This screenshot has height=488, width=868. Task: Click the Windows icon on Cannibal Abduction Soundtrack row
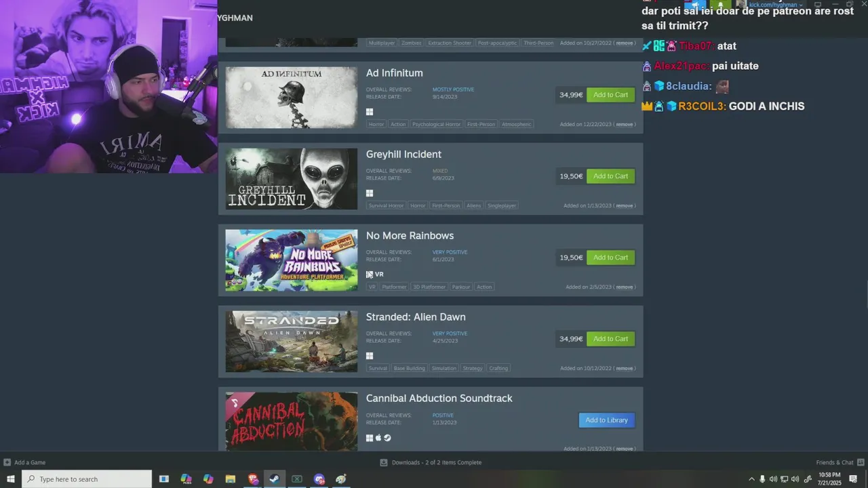pyautogui.click(x=370, y=438)
